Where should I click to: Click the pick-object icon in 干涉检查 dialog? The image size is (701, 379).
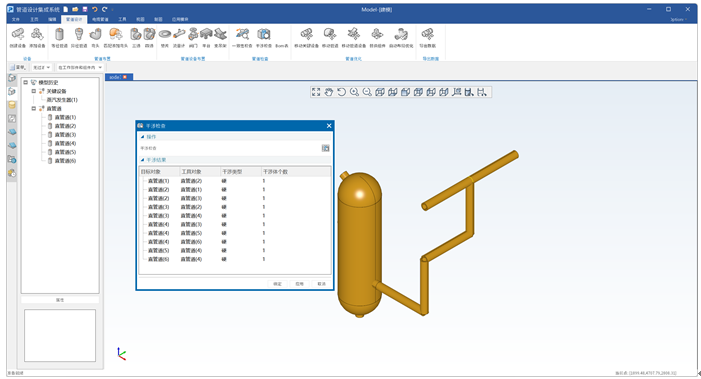(325, 148)
